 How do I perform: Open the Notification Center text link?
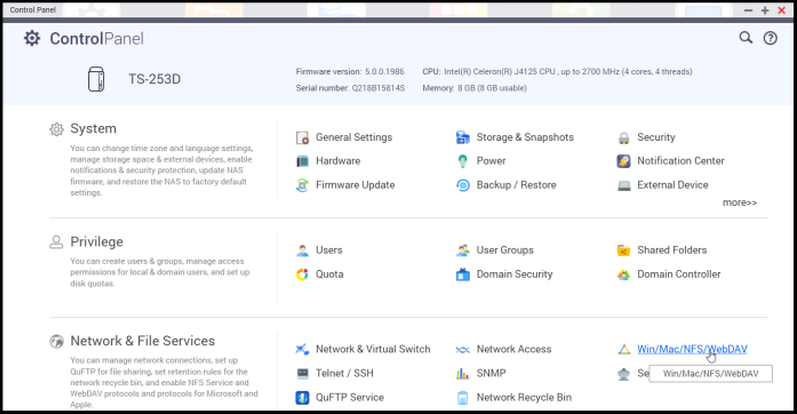tap(681, 161)
